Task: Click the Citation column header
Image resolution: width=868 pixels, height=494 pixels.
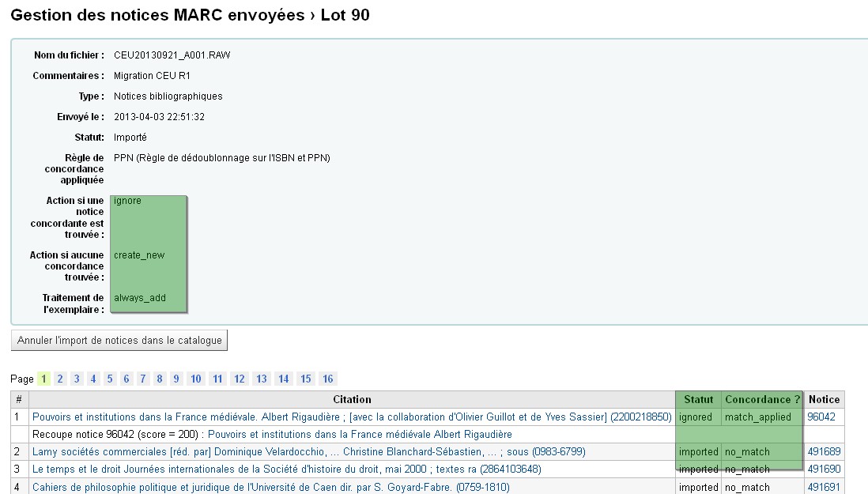Action: tap(352, 399)
